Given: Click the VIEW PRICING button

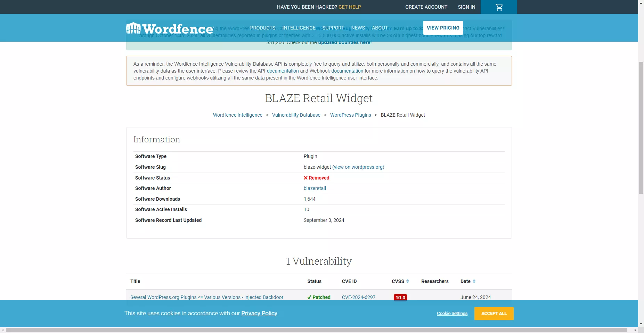Looking at the screenshot, I should coord(443,28).
